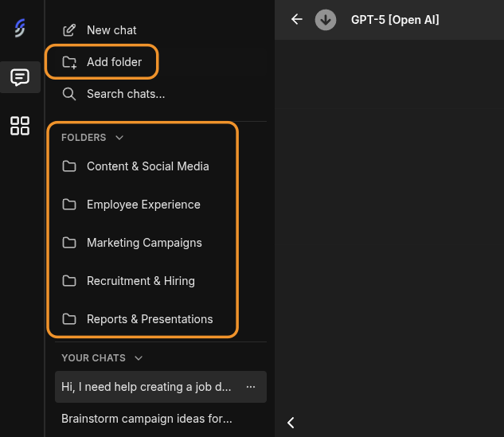Click the GPT-5 [Open AI] title

(395, 20)
